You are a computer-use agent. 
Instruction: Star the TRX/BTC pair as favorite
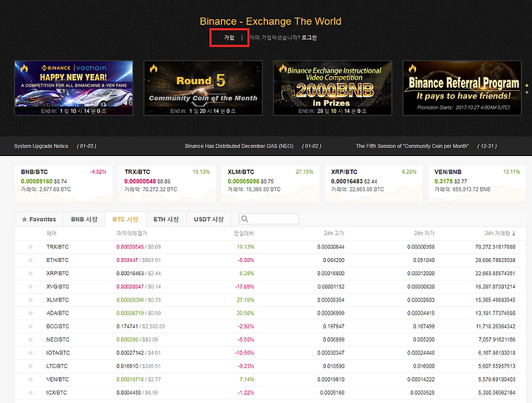pyautogui.click(x=30, y=247)
